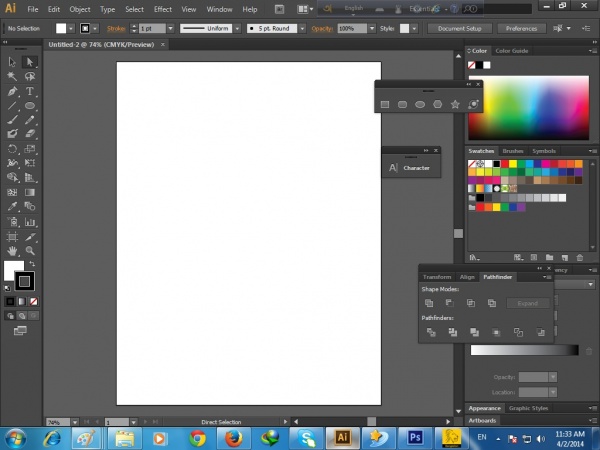Select the Hand tool
This screenshot has height=450, width=600.
click(13, 251)
